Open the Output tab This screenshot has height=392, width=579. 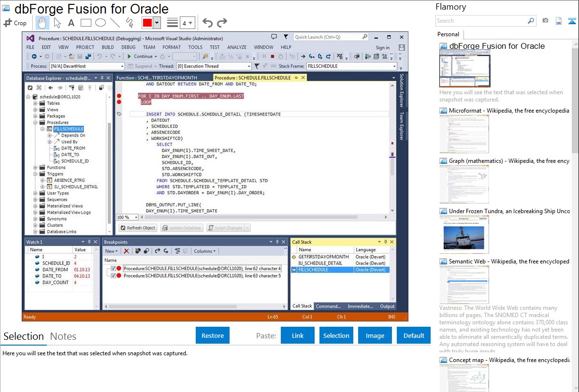coord(387,306)
